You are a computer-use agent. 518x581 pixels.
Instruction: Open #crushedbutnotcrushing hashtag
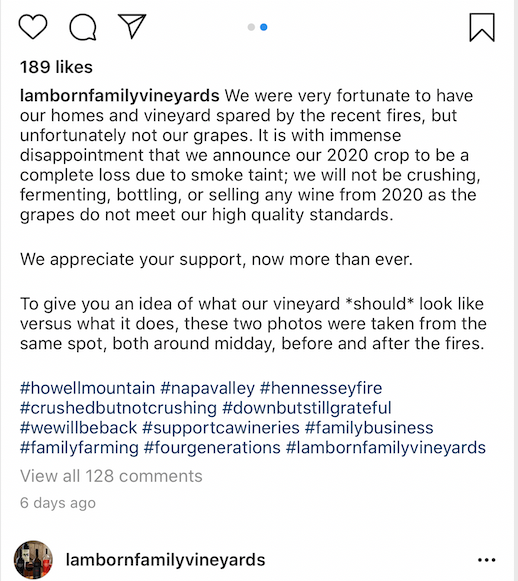(118, 408)
